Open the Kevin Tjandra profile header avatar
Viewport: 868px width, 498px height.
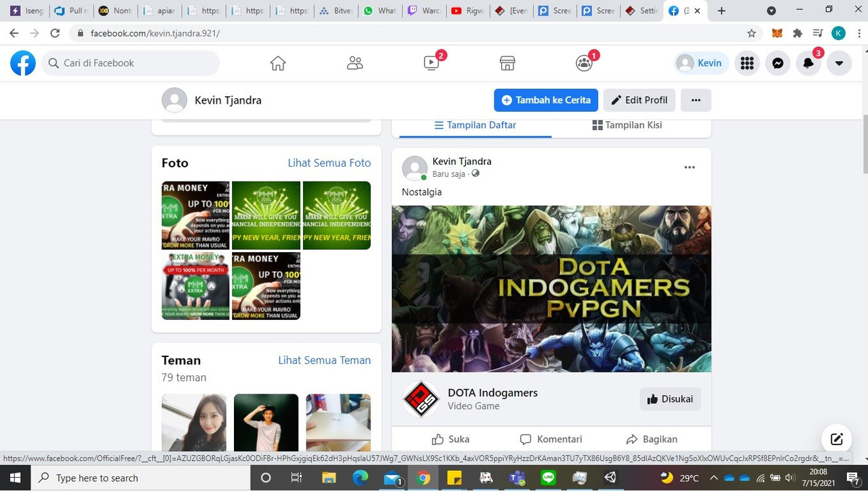[174, 100]
